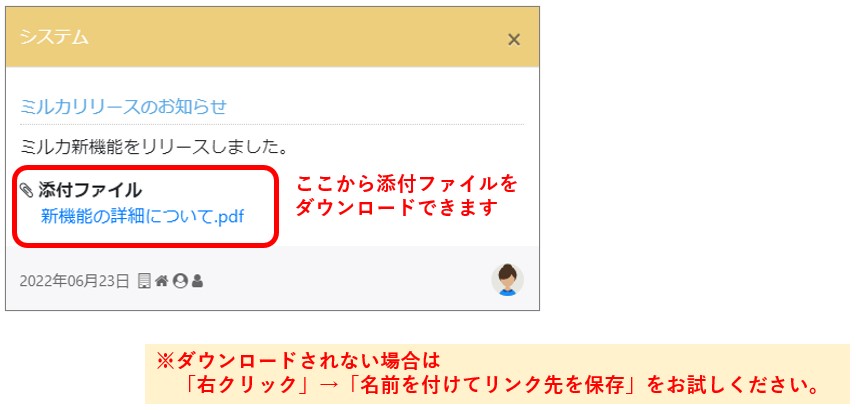Click the home icon beside the date
This screenshot has height=411, width=856.
(x=161, y=281)
